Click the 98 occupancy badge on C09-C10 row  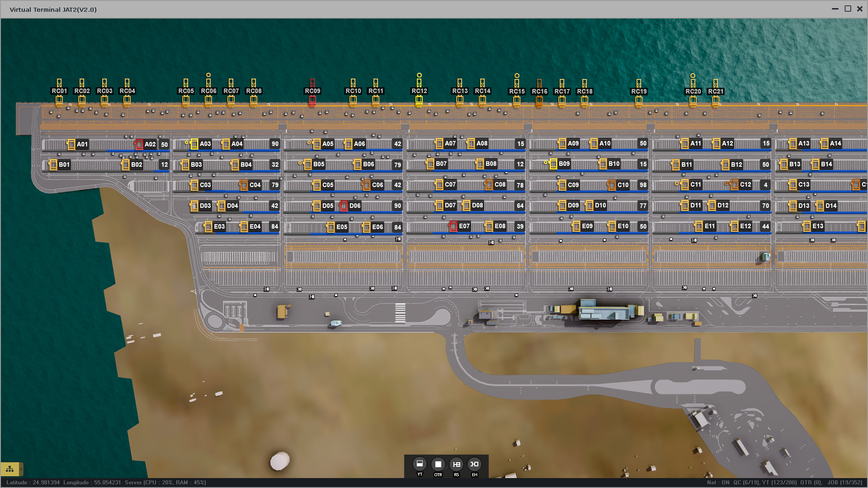[643, 185]
